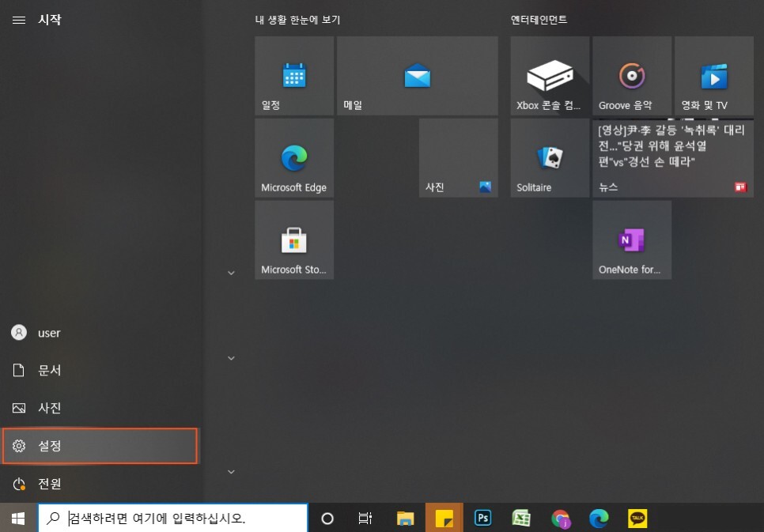764x532 pixels.
Task: Click the 시작 header label
Action: point(50,20)
